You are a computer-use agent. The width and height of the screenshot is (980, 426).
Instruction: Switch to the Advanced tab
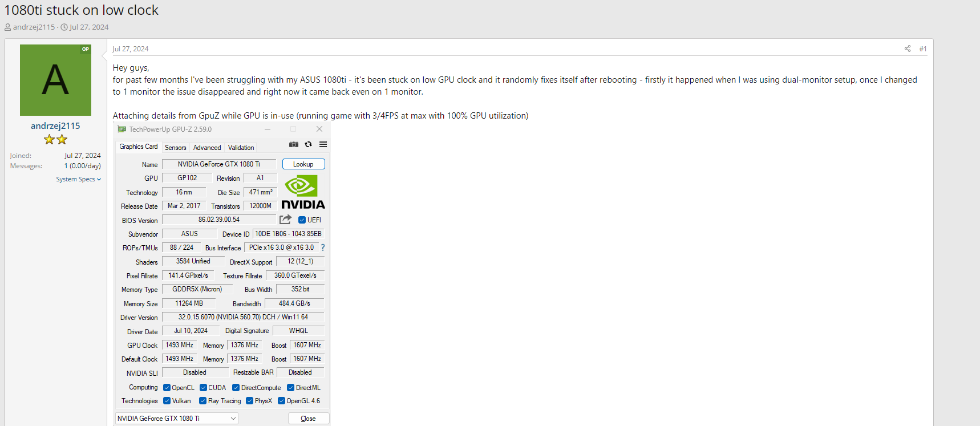tap(207, 148)
